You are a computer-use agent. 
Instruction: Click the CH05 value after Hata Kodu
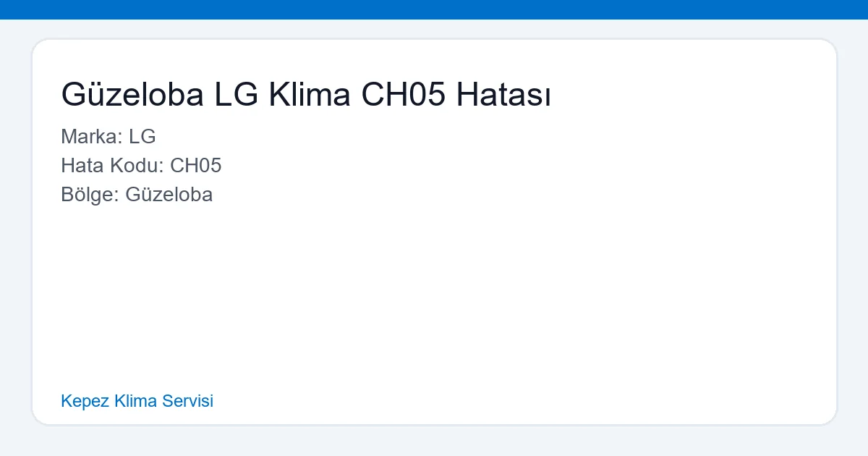click(x=196, y=166)
